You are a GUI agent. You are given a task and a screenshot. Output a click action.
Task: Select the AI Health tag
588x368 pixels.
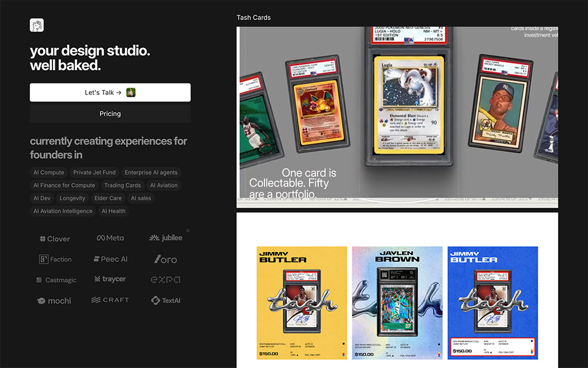click(x=113, y=211)
